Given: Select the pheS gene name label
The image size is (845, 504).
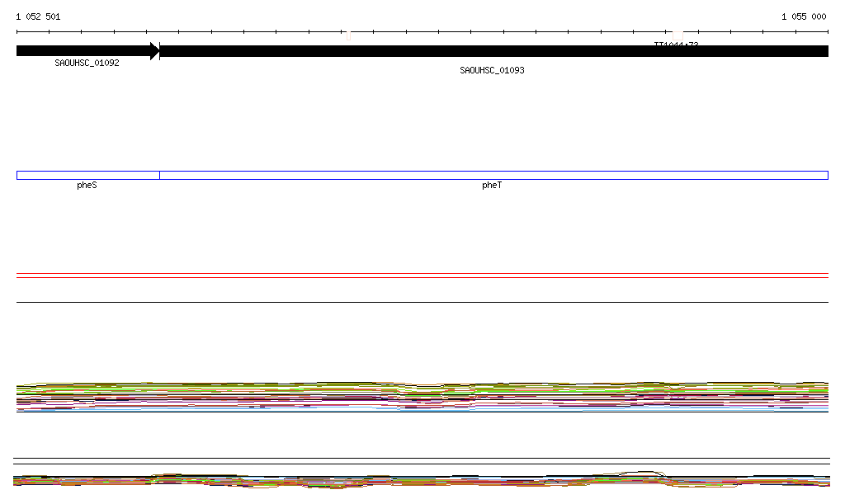Looking at the screenshot, I should [x=87, y=186].
